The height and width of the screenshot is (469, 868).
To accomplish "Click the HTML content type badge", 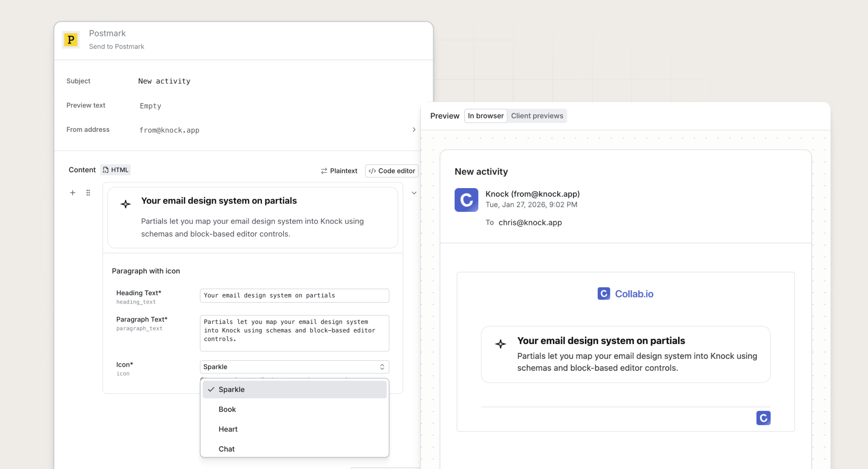I will [116, 170].
